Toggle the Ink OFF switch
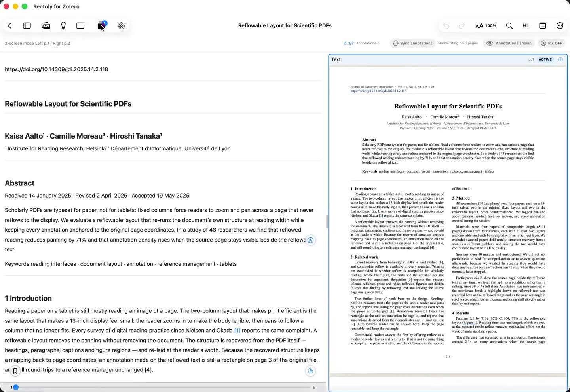Image resolution: width=570 pixels, height=392 pixels. pyautogui.click(x=551, y=43)
